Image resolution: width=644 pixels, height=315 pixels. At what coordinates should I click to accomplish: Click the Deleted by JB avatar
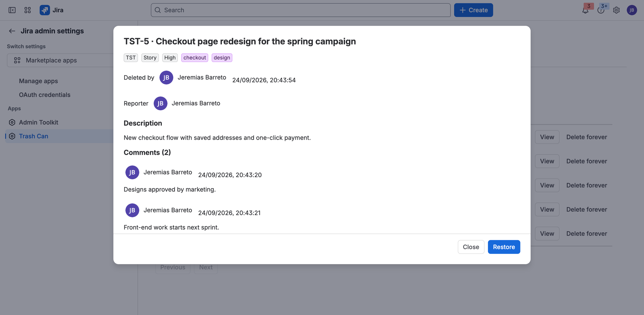click(x=166, y=78)
